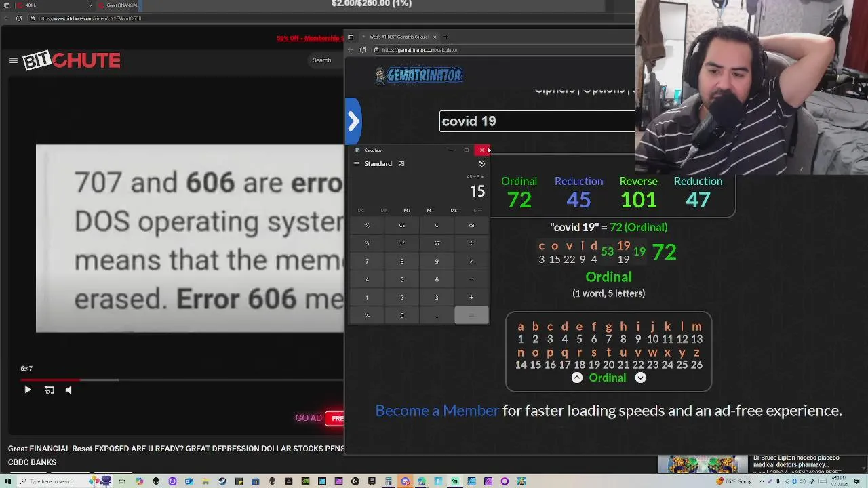Open Steam from the taskbar

click(x=222, y=481)
